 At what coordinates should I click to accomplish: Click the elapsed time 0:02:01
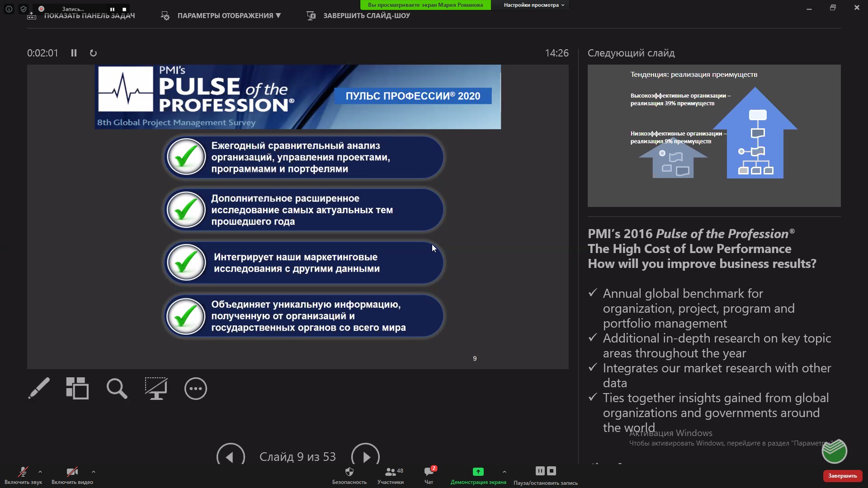[43, 53]
